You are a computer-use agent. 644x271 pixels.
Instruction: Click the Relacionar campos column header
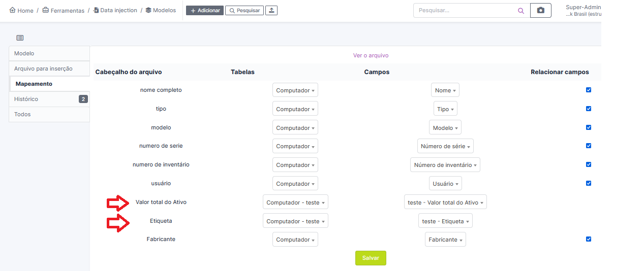tap(560, 72)
